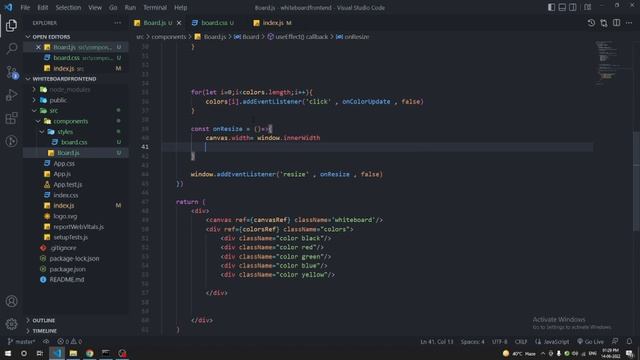Collapse the WHITEBOARDFRONTEND folder section
Image resolution: width=640 pixels, height=360 pixels.
pyautogui.click(x=76, y=79)
